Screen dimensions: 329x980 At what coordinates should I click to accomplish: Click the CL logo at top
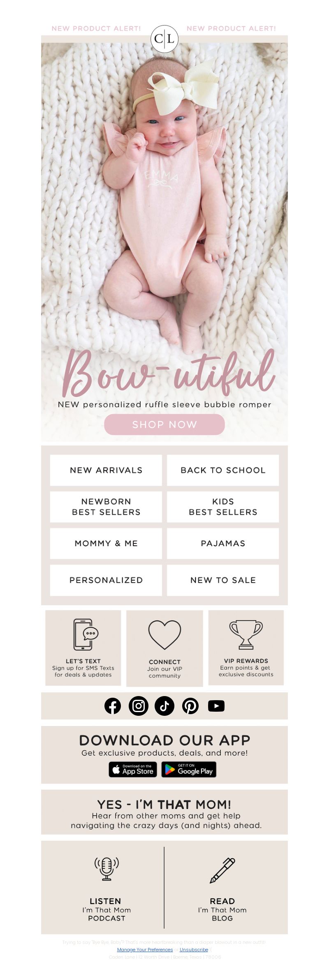[x=164, y=39]
